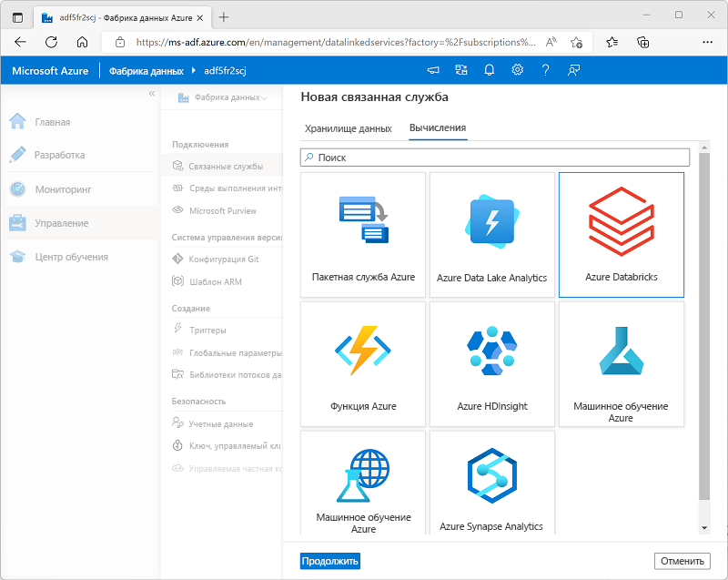
Task: Open notifications bell in Azure header
Action: coord(490,70)
